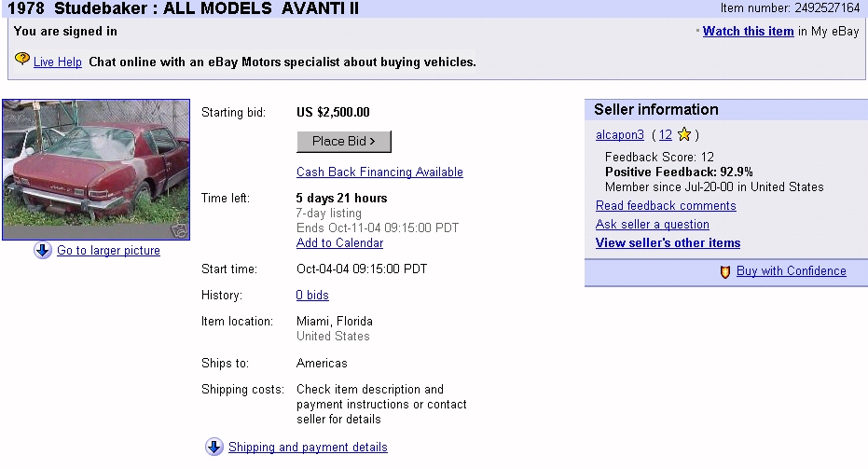This screenshot has height=469, width=868.
Task: Expand Shipping and payment details text link
Action: (x=308, y=448)
